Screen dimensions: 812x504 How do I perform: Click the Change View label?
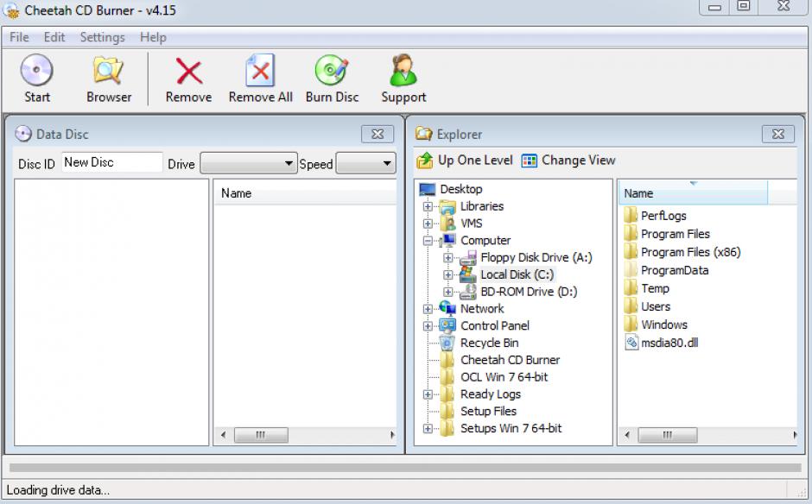[x=579, y=161]
